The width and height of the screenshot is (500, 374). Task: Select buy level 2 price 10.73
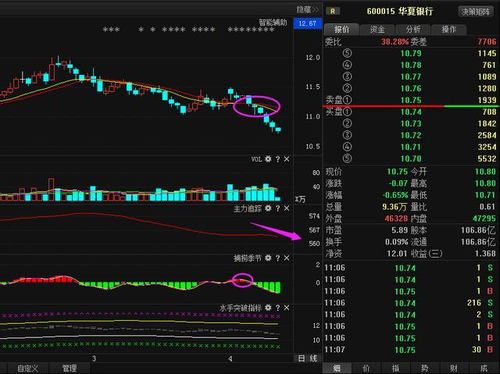click(411, 124)
